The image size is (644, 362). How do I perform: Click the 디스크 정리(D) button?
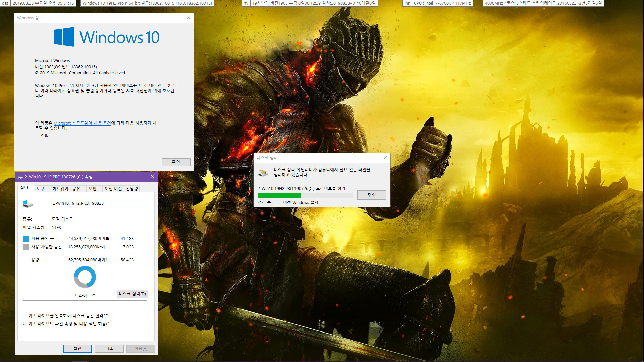click(x=132, y=294)
